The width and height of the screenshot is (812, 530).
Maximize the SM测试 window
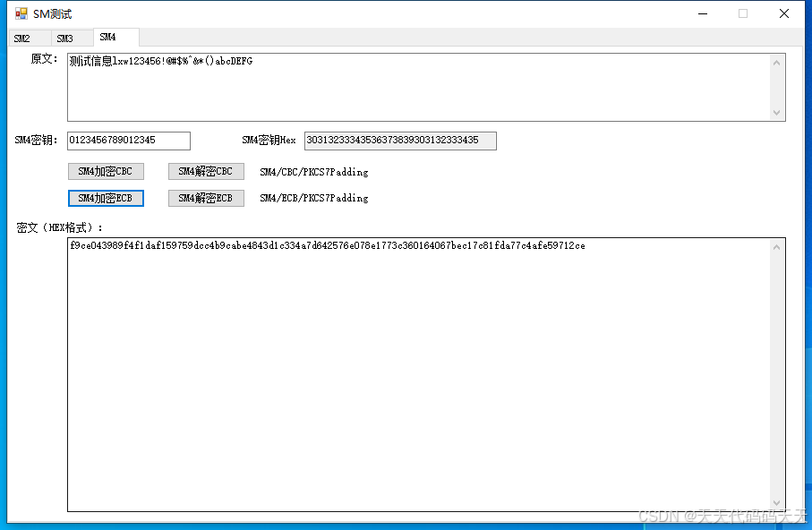[743, 14]
